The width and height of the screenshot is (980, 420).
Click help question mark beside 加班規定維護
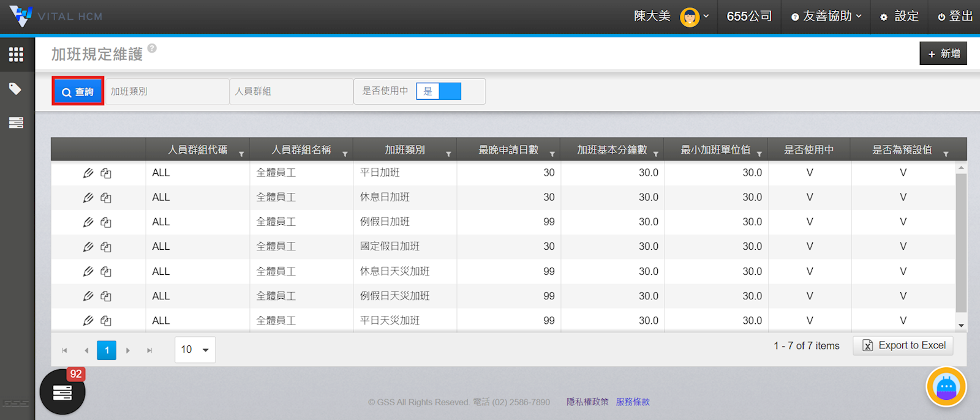[x=152, y=48]
